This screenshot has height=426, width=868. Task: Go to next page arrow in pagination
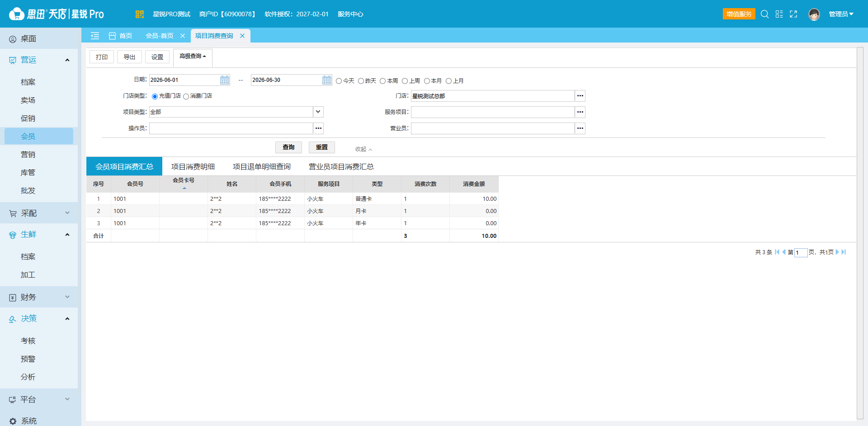click(x=837, y=252)
